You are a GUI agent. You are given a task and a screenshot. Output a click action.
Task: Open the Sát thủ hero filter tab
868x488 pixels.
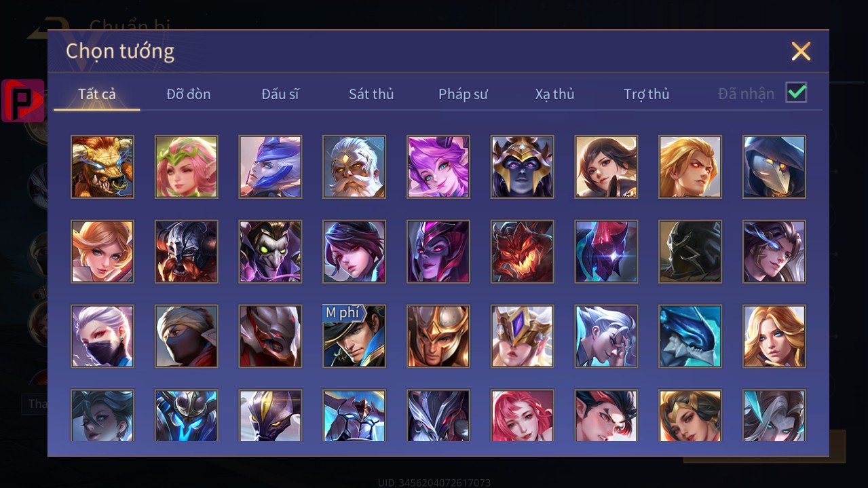[x=371, y=94]
